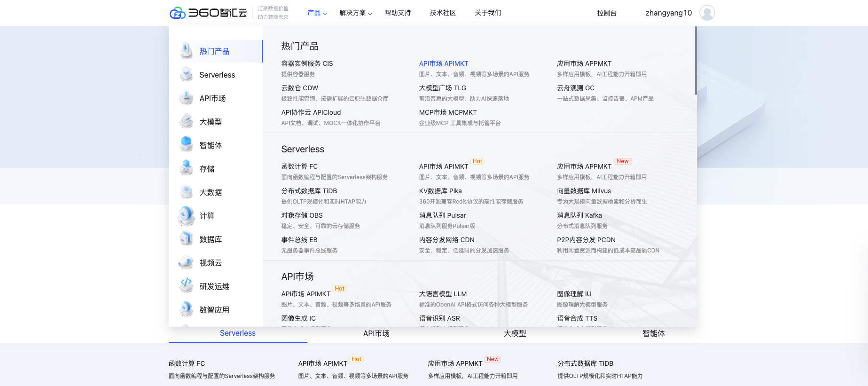Open the 技术社区 menu item

[443, 13]
